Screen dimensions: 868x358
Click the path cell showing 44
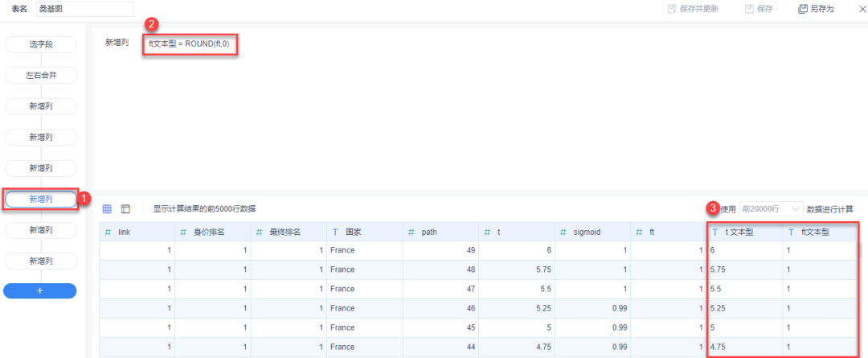point(440,348)
